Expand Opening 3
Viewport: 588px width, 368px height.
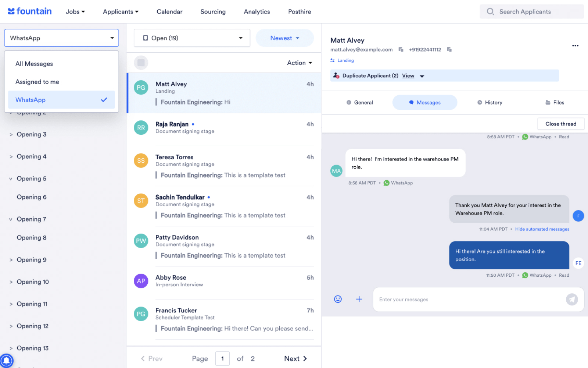pyautogui.click(x=11, y=135)
